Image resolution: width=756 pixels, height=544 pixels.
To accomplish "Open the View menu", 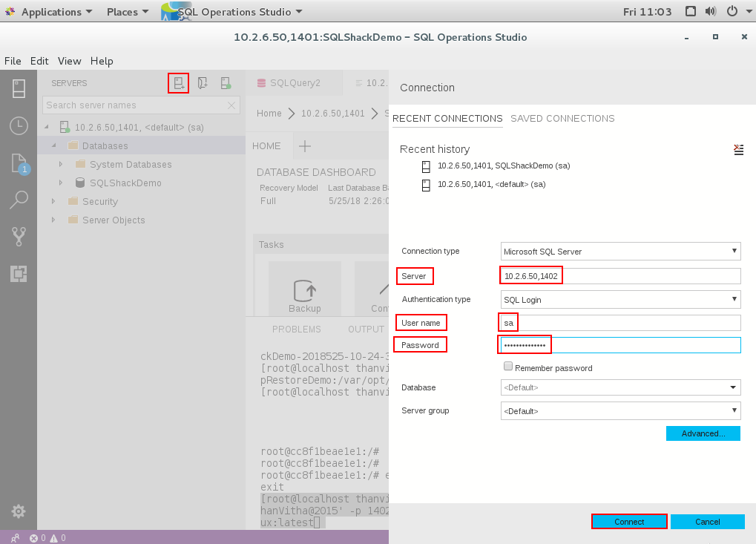I will tap(70, 62).
